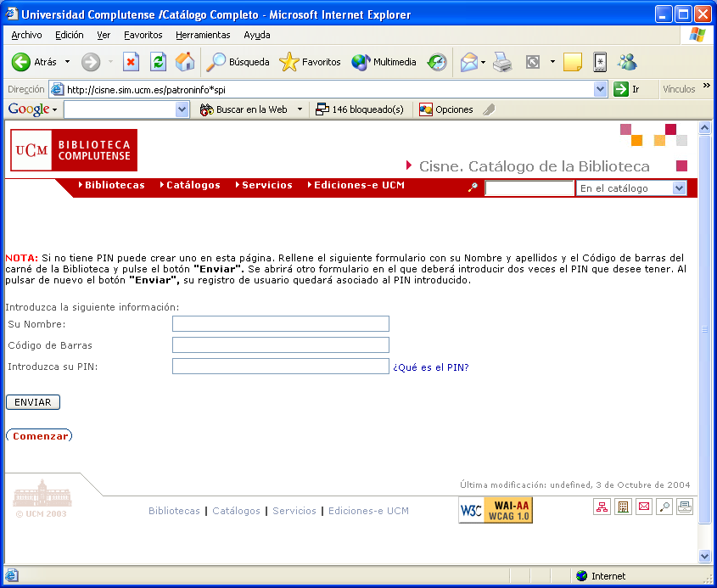Click Buscar en la Web binoculars button
The image size is (717, 588).
tap(244, 109)
